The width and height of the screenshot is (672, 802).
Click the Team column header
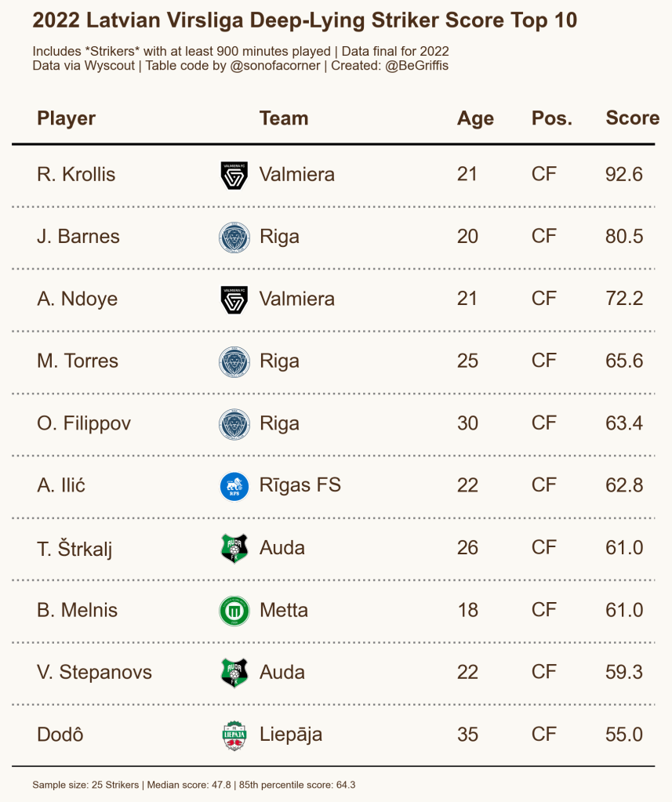coord(284,118)
